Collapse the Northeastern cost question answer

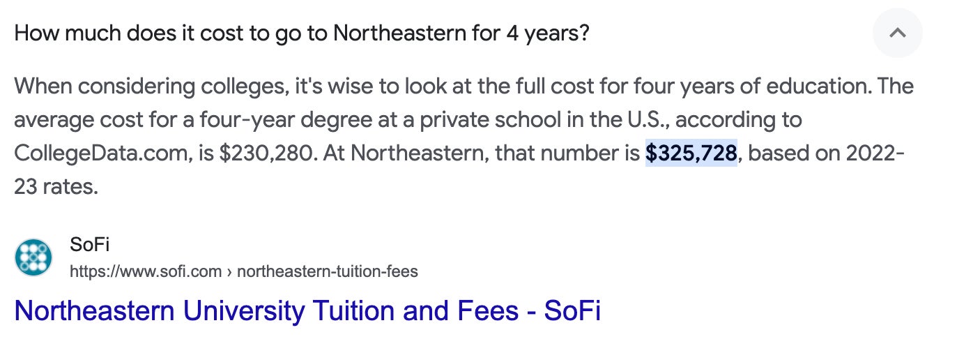(897, 33)
